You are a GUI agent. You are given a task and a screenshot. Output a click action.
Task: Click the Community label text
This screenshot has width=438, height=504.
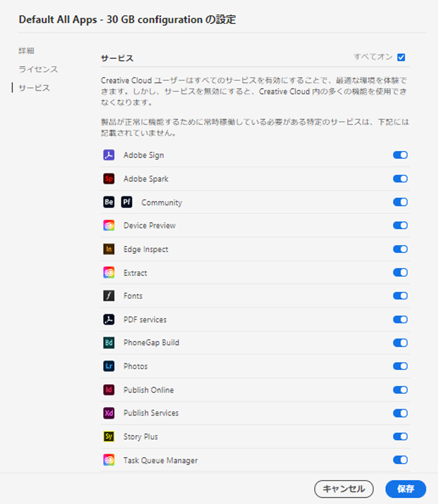[x=162, y=203]
